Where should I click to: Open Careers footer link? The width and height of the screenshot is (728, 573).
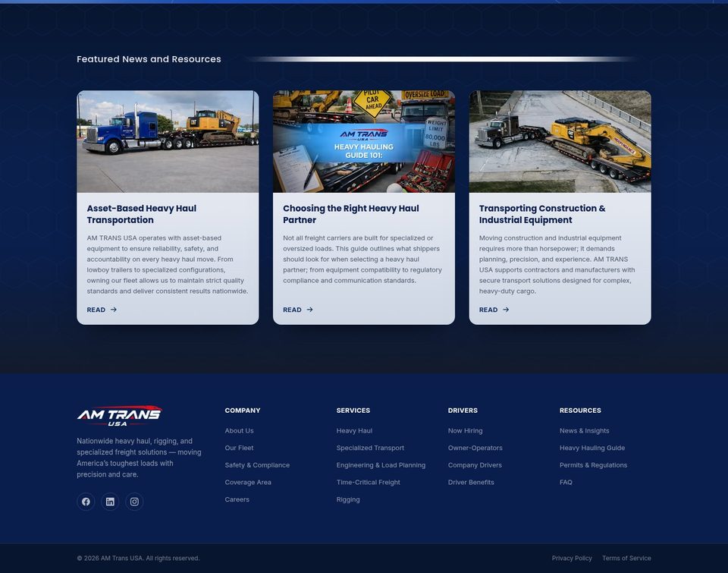[237, 499]
